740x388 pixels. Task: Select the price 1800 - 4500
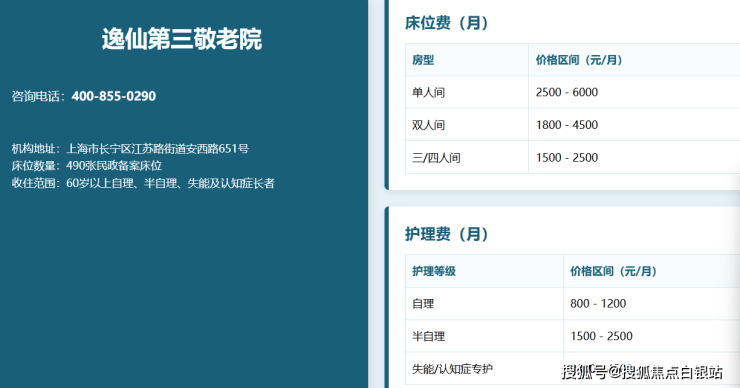(x=567, y=125)
